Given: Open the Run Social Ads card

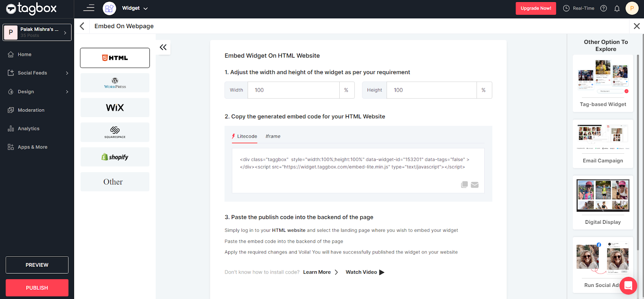Looking at the screenshot, I should click(x=603, y=264).
